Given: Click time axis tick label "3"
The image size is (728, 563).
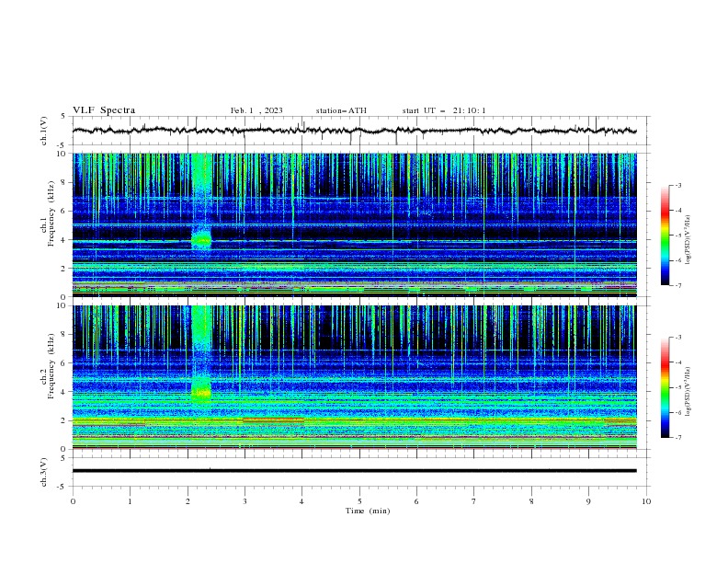Looking at the screenshot, I should pos(245,501).
